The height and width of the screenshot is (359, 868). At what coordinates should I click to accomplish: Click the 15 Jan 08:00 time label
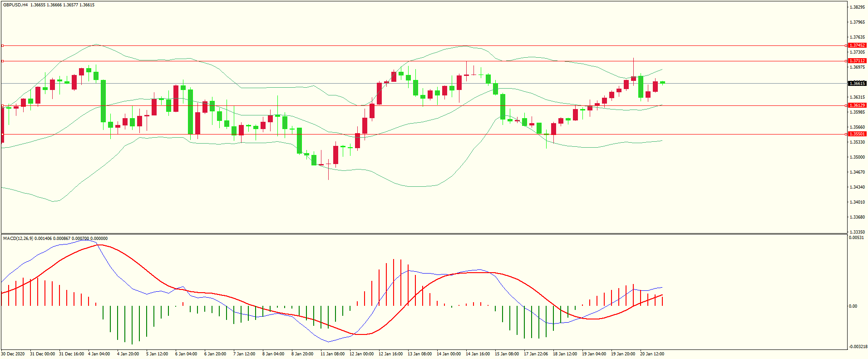pyautogui.click(x=507, y=354)
